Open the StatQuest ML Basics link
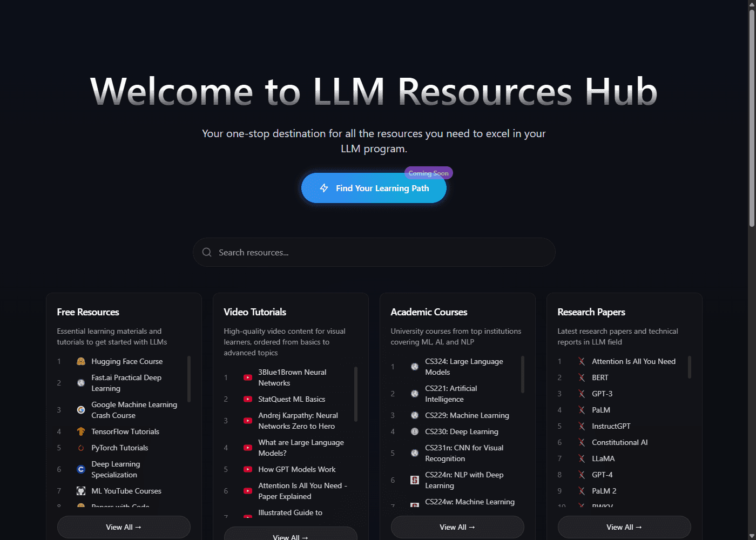756x540 pixels. [292, 399]
